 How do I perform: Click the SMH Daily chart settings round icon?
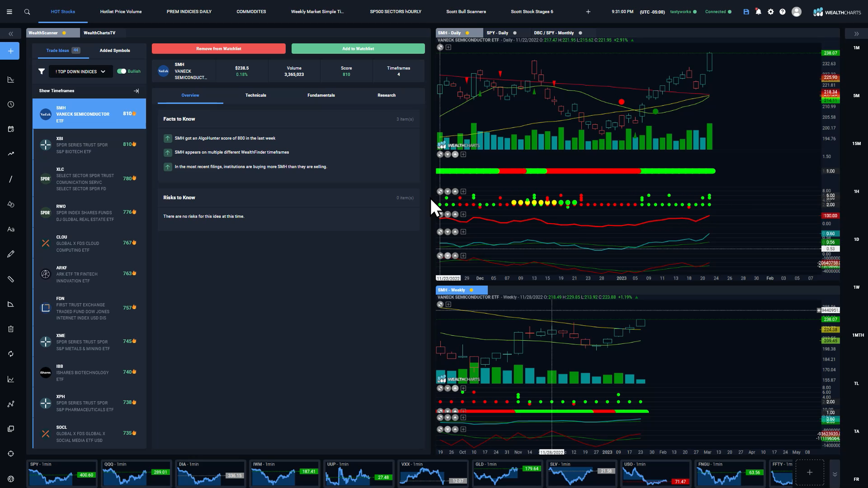[440, 47]
